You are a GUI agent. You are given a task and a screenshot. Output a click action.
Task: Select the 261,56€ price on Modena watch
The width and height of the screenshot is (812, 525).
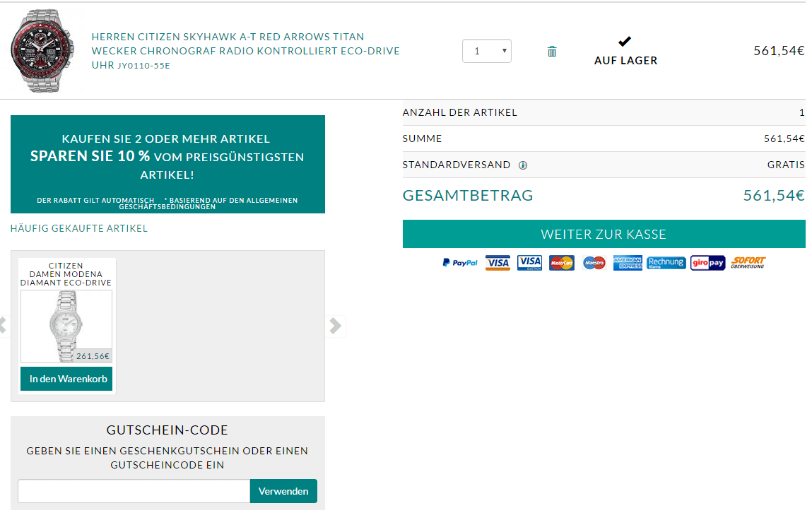point(93,356)
